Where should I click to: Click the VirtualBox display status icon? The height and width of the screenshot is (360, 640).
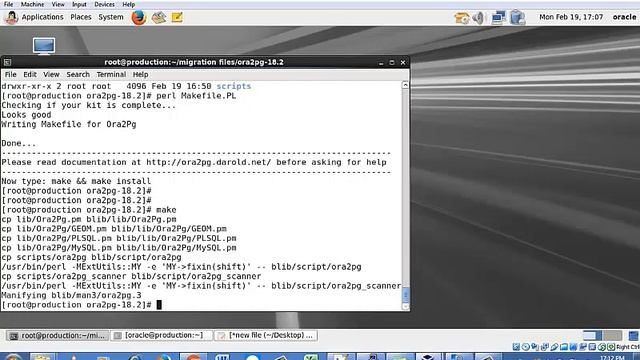[x=573, y=347]
